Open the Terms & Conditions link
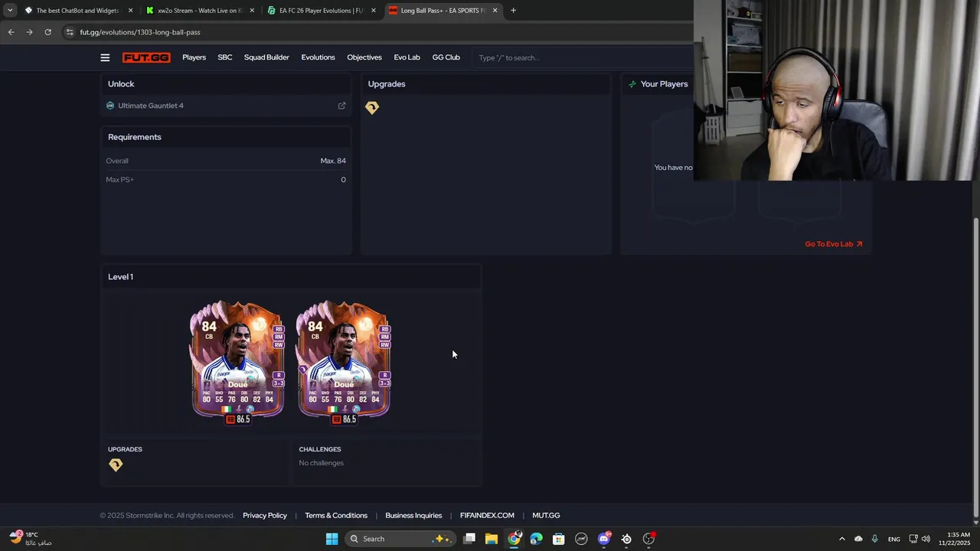The width and height of the screenshot is (980, 551). click(336, 515)
